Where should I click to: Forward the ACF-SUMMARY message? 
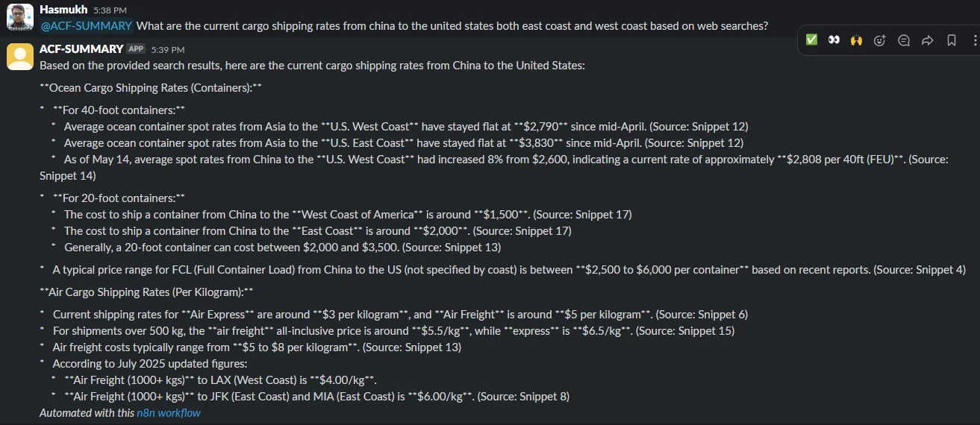coord(928,40)
